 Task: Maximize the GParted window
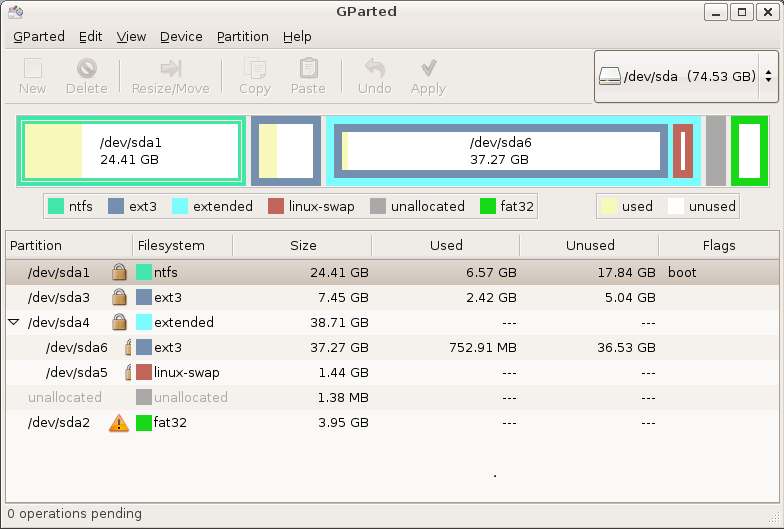point(742,12)
